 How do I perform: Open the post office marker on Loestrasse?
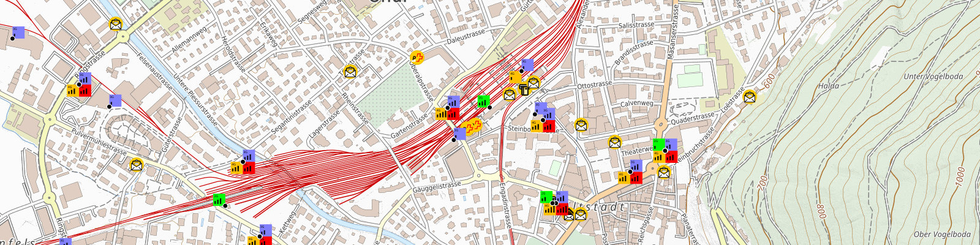750,96
